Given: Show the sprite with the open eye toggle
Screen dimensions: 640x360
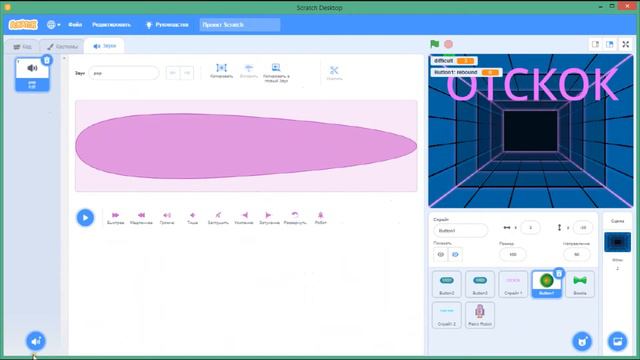Looking at the screenshot, I should 440,255.
